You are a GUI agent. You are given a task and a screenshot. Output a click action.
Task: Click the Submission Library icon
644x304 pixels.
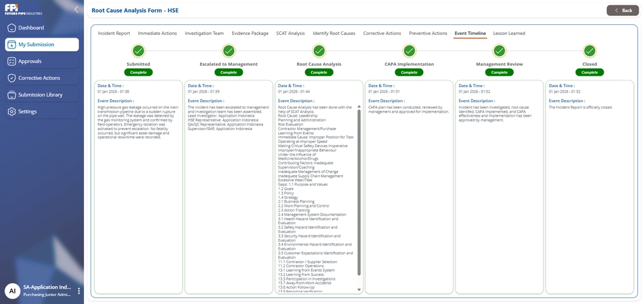pyautogui.click(x=11, y=95)
